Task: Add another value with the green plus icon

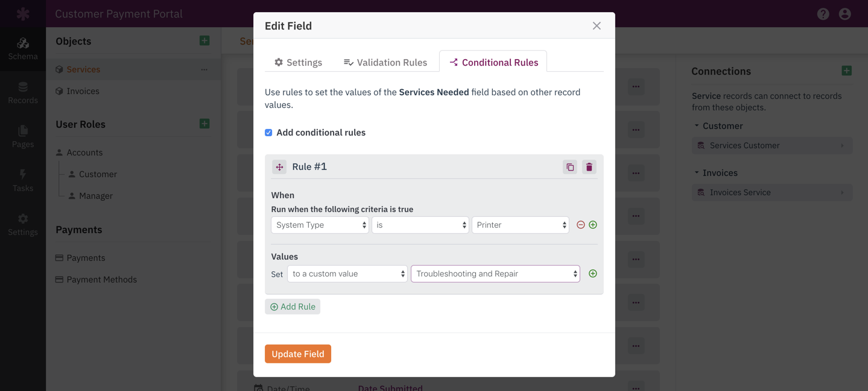Action: pyautogui.click(x=593, y=274)
